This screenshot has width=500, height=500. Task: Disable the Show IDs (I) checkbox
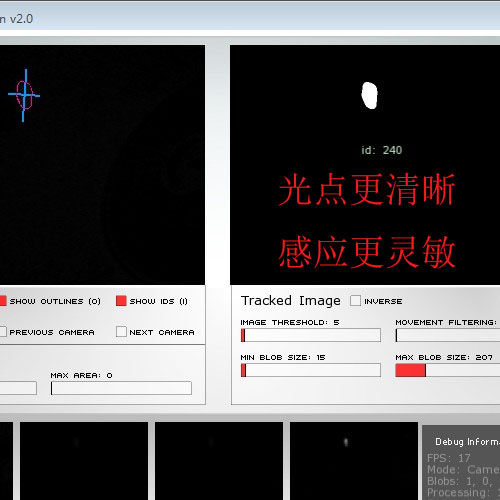coord(121,301)
